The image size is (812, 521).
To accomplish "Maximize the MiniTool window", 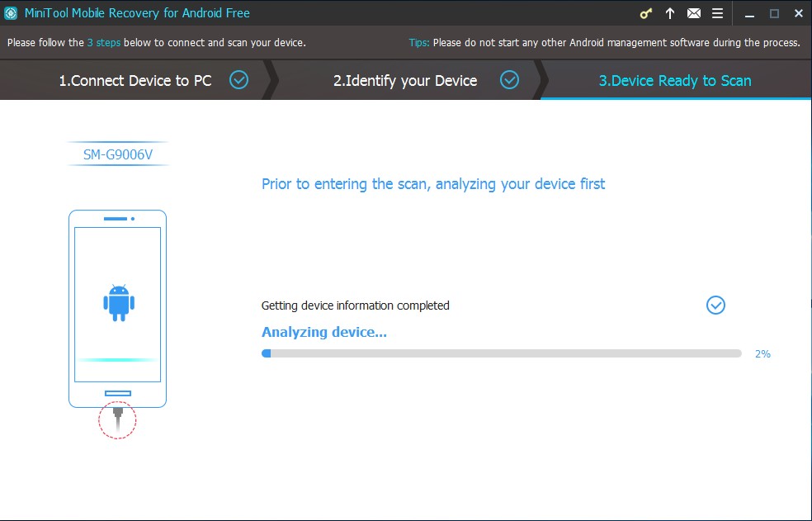I will coord(774,14).
